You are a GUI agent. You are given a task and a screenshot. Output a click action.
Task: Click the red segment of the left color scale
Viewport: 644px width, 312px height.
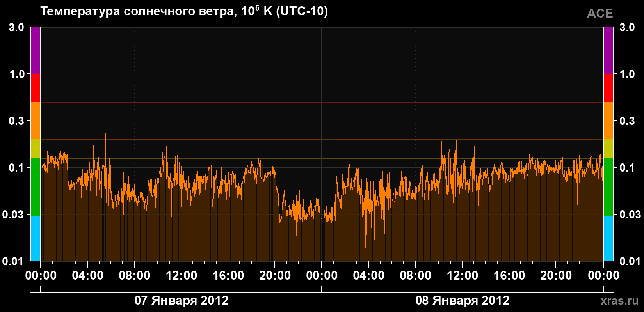pyautogui.click(x=36, y=88)
